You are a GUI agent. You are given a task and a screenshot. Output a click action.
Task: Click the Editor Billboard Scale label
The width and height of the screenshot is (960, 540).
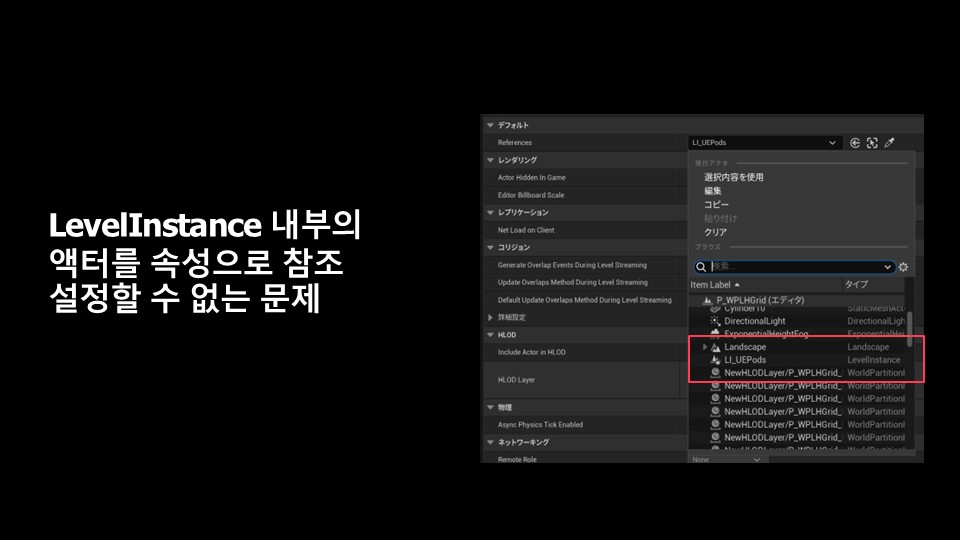click(531, 195)
